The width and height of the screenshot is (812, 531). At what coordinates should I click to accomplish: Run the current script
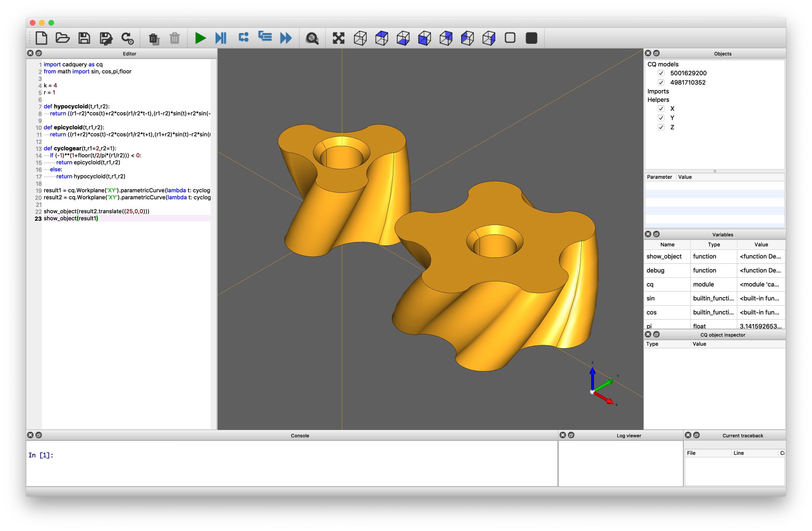point(201,38)
